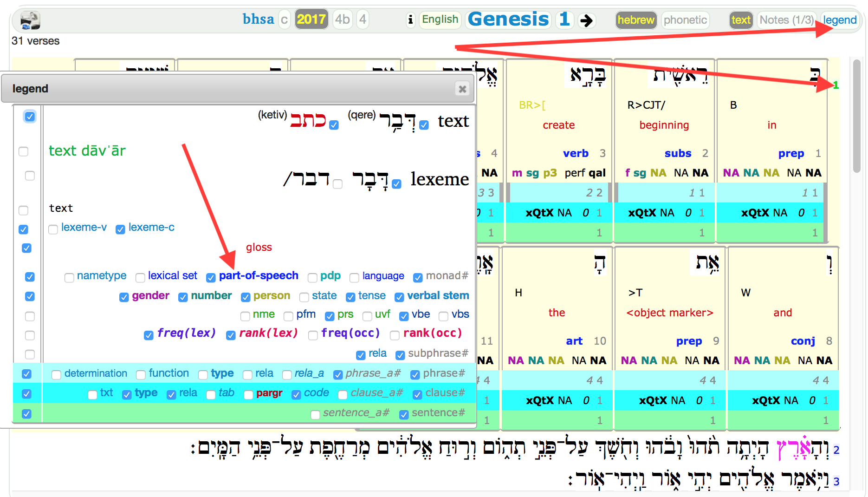This screenshot has width=868, height=497.
Task: Choose version 4
Action: [x=363, y=20]
